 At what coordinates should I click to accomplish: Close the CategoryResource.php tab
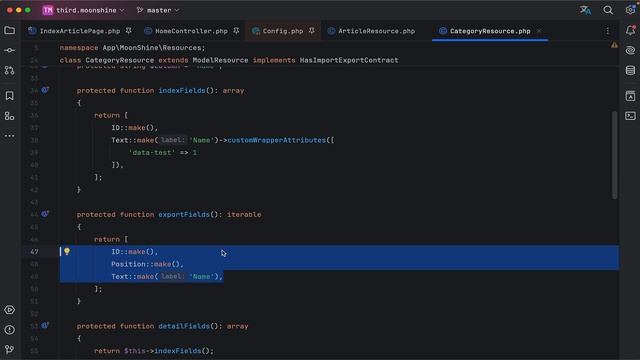click(x=539, y=31)
